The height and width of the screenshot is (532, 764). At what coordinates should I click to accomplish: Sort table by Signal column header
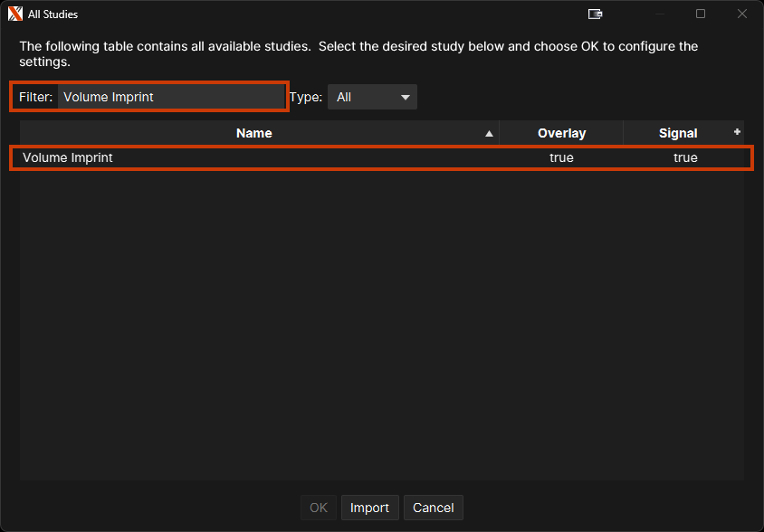tap(677, 133)
